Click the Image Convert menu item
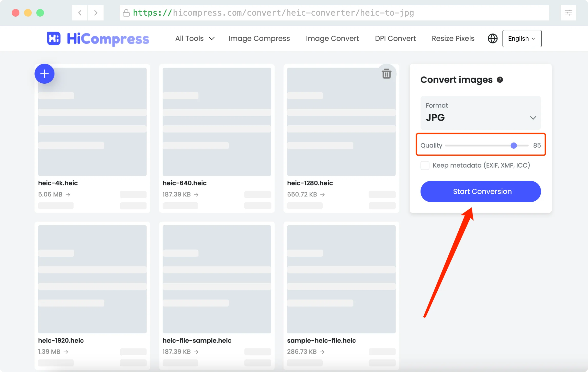The height and width of the screenshot is (372, 588). (332, 38)
